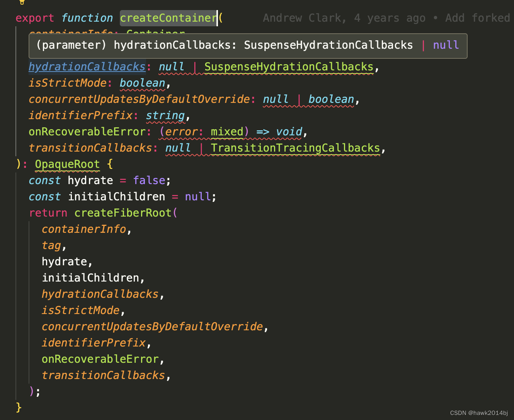
Task: Click the return keyword
Action: (x=48, y=213)
